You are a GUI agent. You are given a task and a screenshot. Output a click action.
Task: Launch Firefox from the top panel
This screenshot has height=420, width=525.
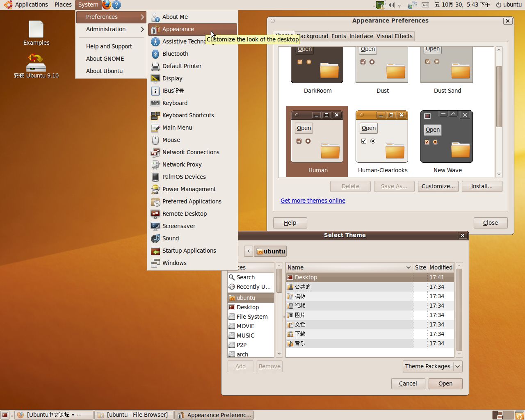coord(107,5)
